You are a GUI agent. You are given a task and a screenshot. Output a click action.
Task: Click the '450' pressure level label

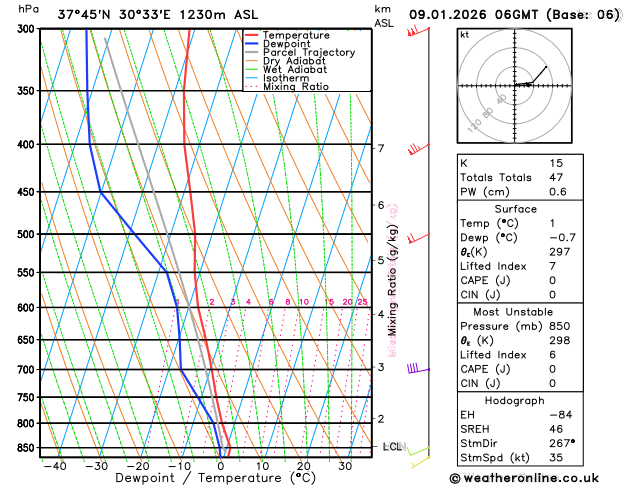28,192
